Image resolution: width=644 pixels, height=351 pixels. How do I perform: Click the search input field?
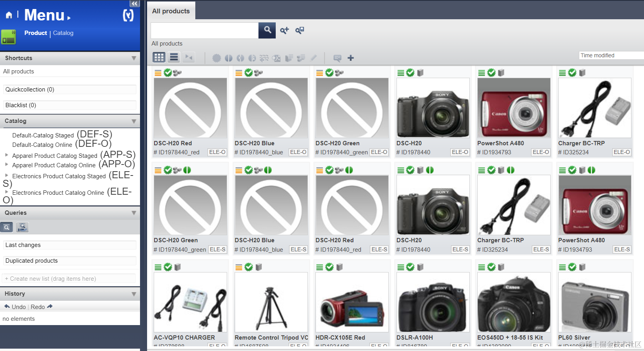[x=205, y=30]
